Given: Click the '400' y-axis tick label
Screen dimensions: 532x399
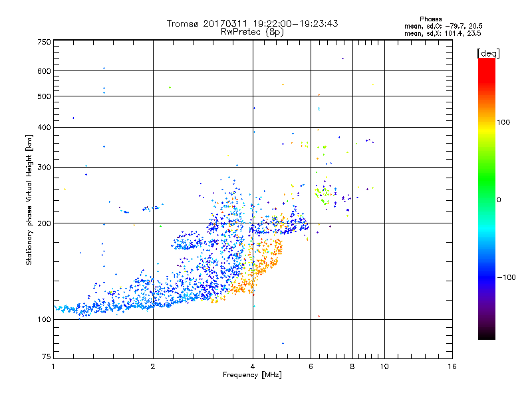Looking at the screenshot, I should point(44,128).
